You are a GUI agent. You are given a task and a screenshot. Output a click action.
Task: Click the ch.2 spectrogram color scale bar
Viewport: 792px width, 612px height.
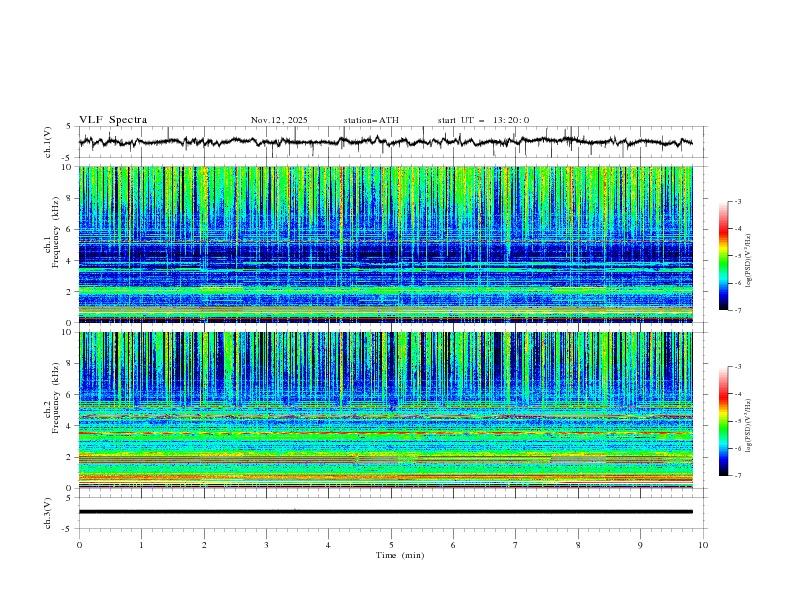(723, 421)
